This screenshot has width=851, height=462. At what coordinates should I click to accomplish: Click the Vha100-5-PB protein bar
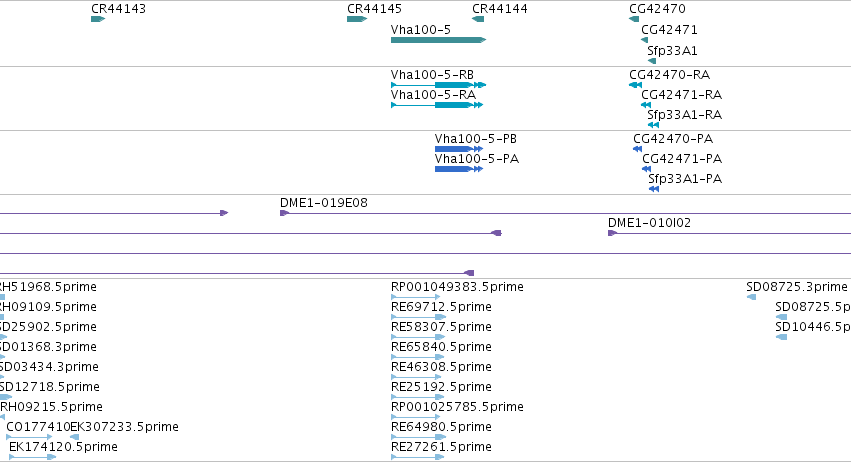click(459, 149)
